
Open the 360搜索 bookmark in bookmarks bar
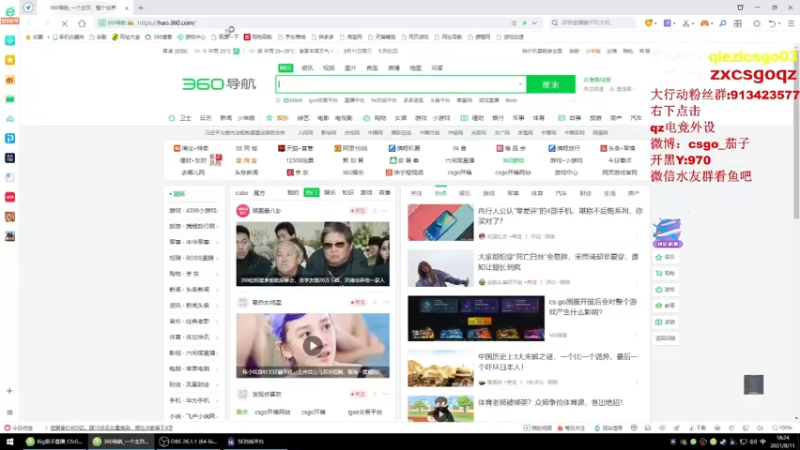[159, 37]
